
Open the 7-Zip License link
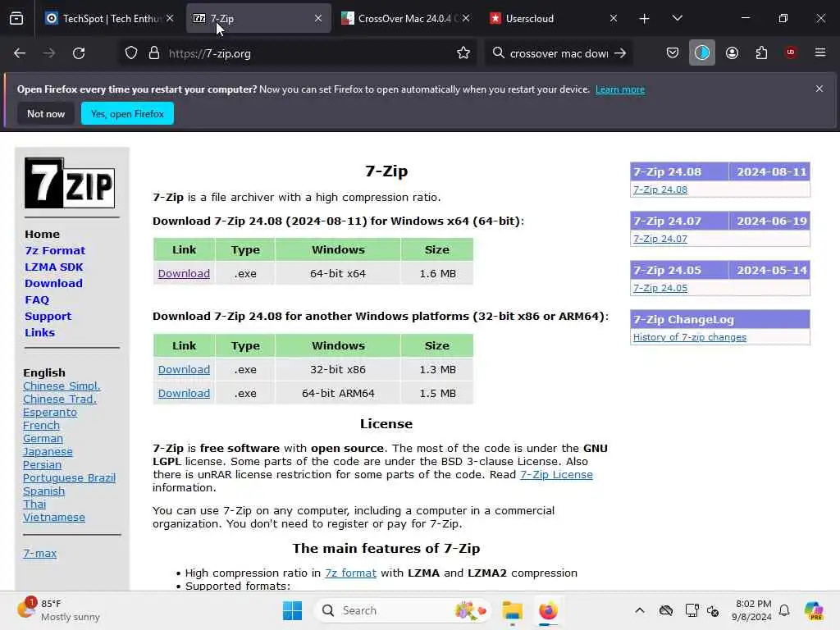click(x=556, y=475)
